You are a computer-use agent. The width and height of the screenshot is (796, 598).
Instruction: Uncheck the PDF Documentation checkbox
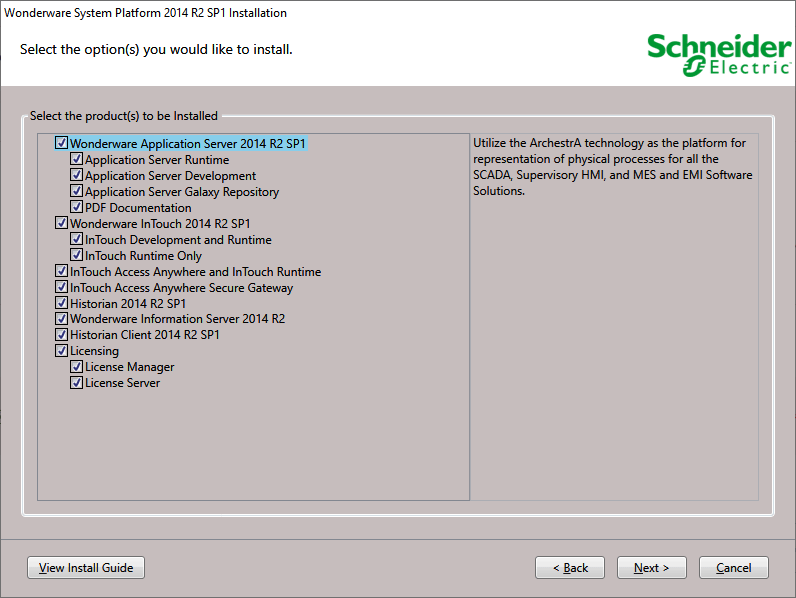pos(77,207)
